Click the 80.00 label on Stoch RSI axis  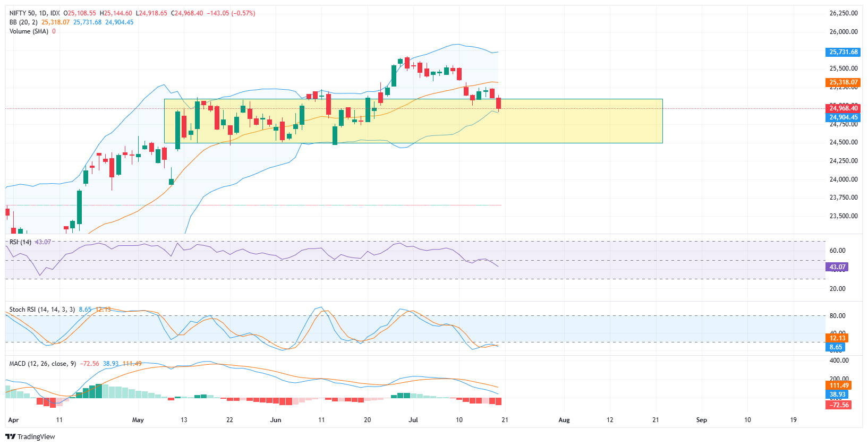(837, 316)
